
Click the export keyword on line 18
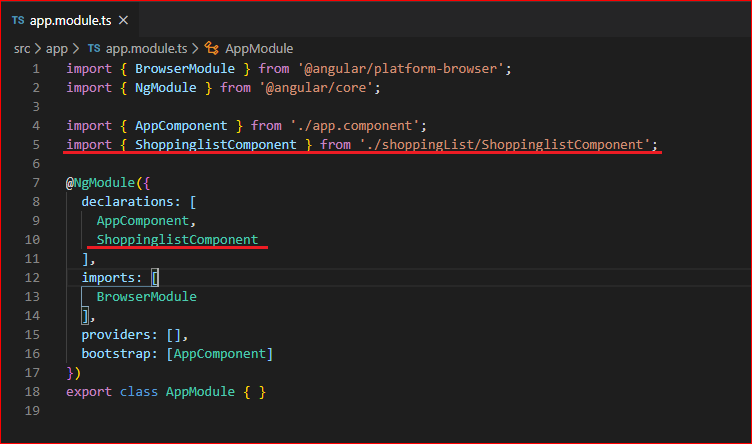[x=89, y=392]
